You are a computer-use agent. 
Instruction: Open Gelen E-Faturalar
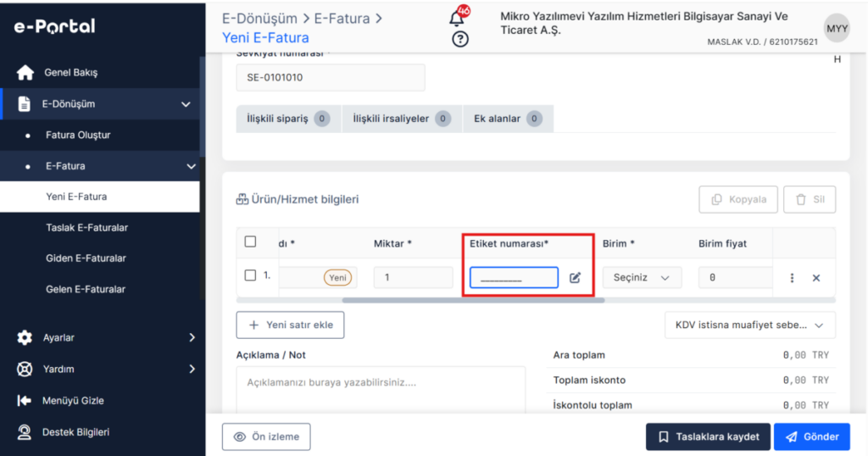[x=86, y=289]
